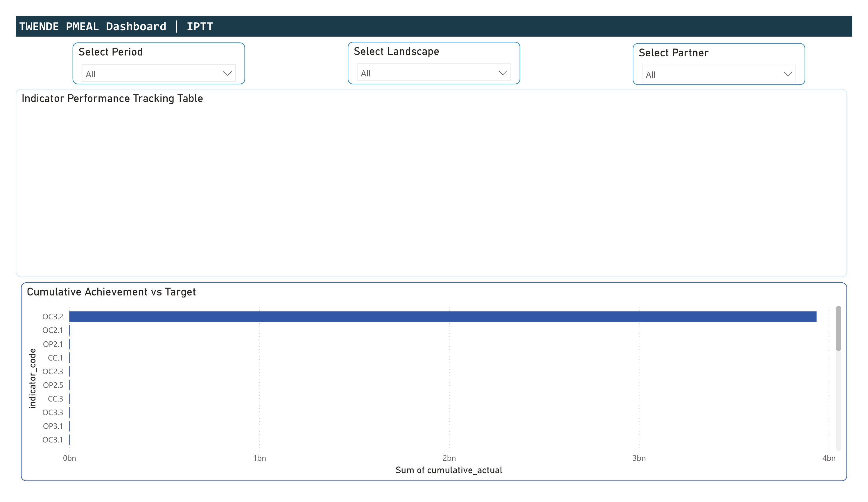Click the OC2.3 indicator axis label
This screenshot has width=868, height=502.
click(x=53, y=371)
